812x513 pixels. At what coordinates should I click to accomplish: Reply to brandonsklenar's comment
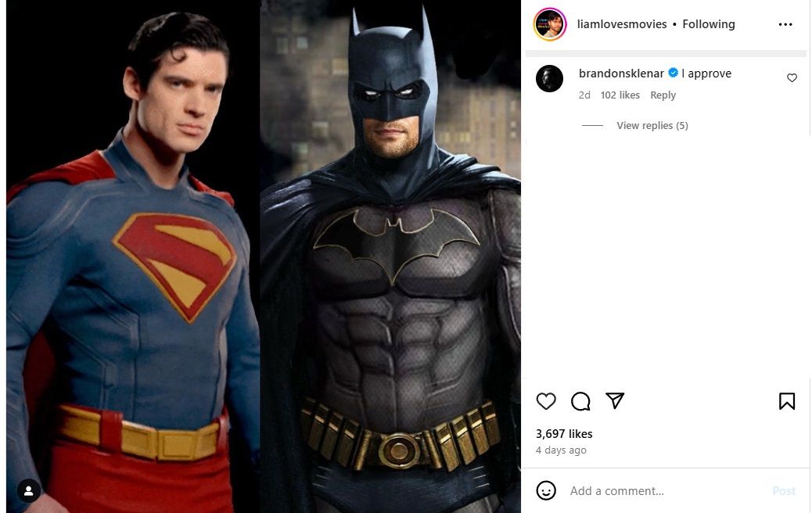pos(663,95)
